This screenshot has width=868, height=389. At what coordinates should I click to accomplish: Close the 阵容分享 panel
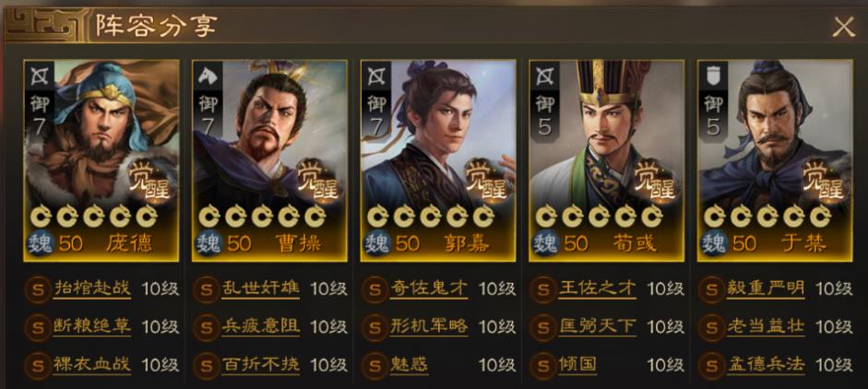[x=844, y=27]
